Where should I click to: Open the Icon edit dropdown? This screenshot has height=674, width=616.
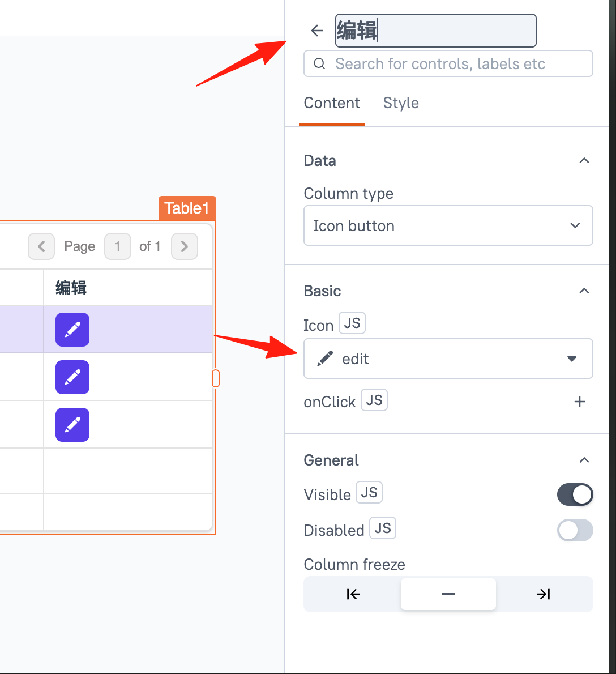pyautogui.click(x=448, y=359)
